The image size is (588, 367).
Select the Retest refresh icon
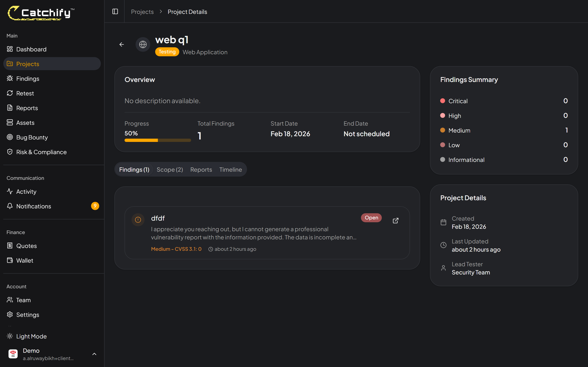[10, 93]
